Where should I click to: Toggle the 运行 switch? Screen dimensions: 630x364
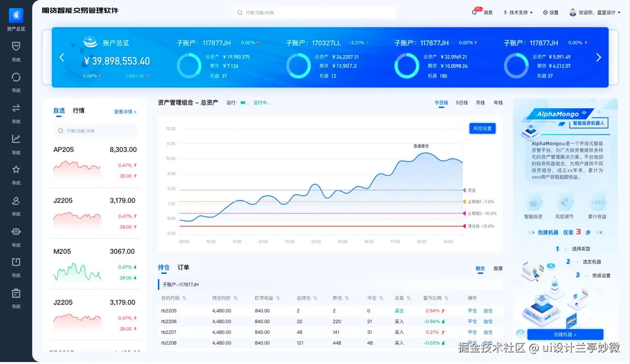coord(245,102)
